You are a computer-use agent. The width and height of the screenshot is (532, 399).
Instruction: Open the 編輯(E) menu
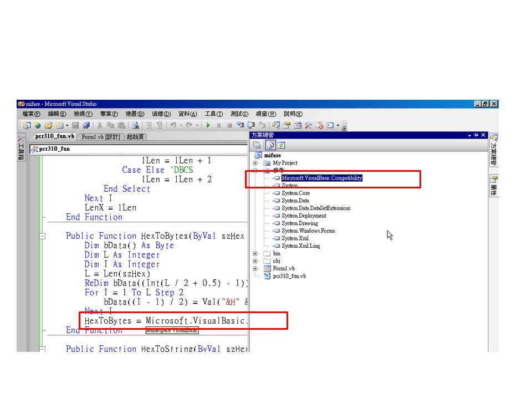[x=57, y=114]
